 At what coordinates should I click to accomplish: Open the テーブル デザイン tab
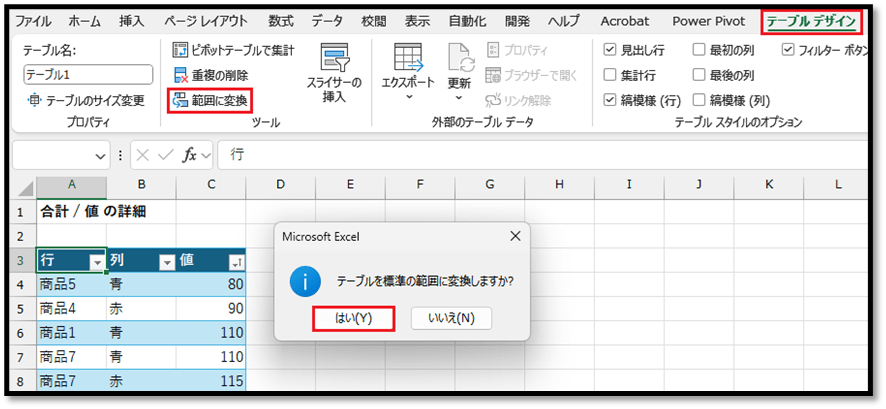811,21
